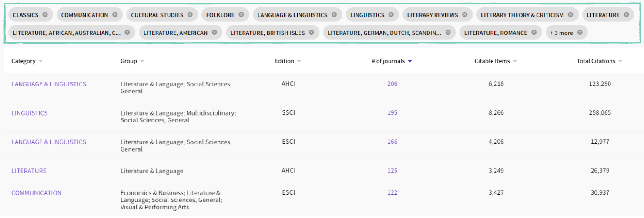
Task: Remove the LITERATURE, AFRICAN, AUSTRALIAN chip
Action: click(x=127, y=33)
